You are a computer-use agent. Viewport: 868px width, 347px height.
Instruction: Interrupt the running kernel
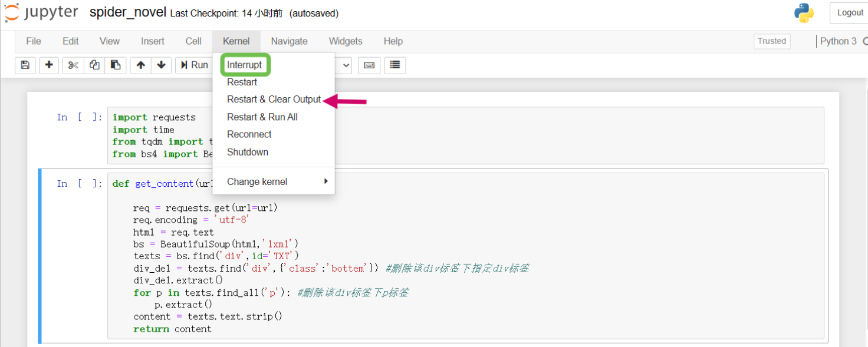244,65
